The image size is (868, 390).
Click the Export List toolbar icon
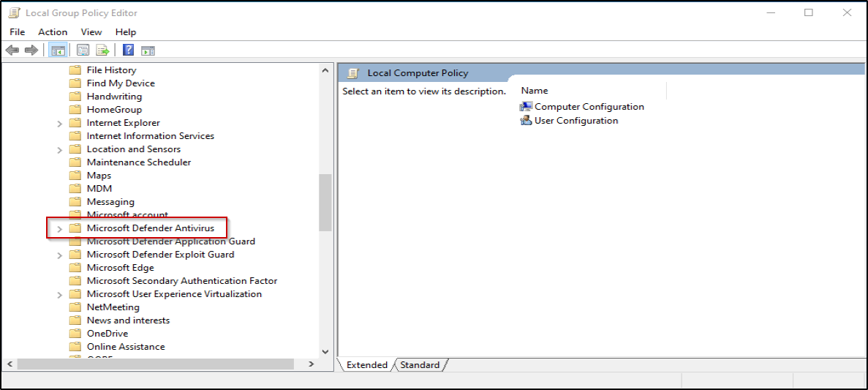click(x=103, y=50)
